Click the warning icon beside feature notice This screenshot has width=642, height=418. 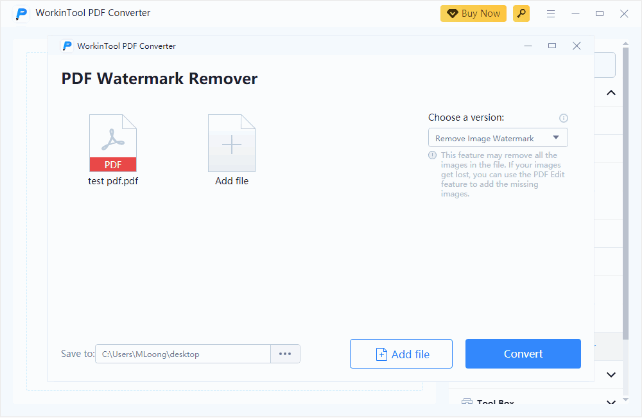[432, 155]
